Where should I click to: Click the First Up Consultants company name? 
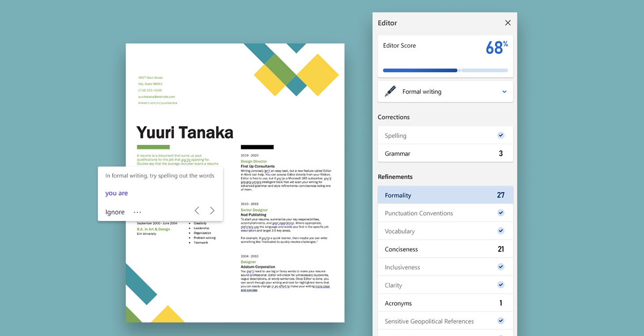pos(258,166)
